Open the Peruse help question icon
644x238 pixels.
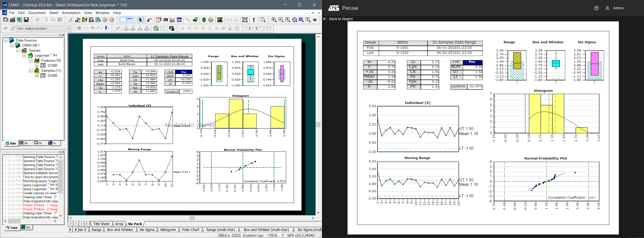[x=596, y=8]
